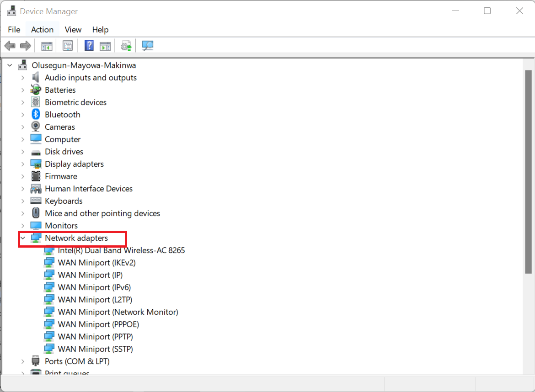Click Scan for hardware changes icon

click(x=147, y=46)
